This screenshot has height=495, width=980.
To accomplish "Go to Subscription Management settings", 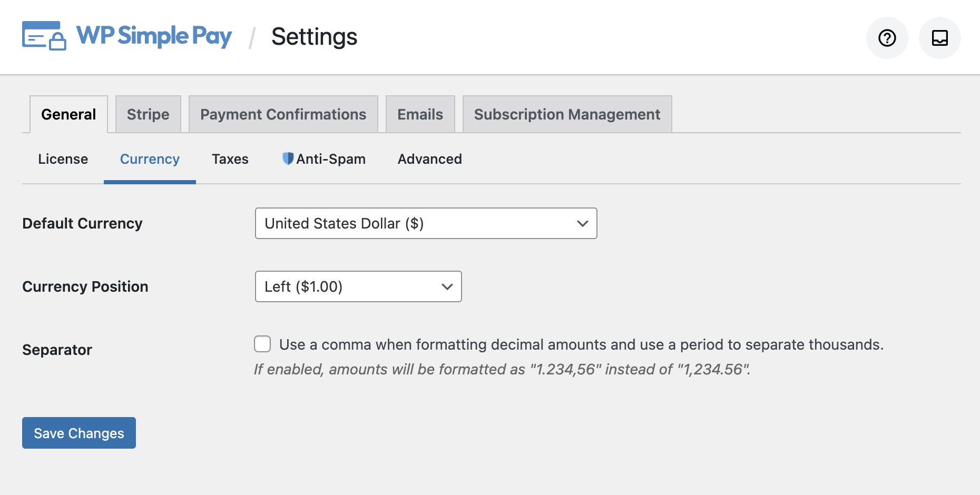I will (567, 114).
